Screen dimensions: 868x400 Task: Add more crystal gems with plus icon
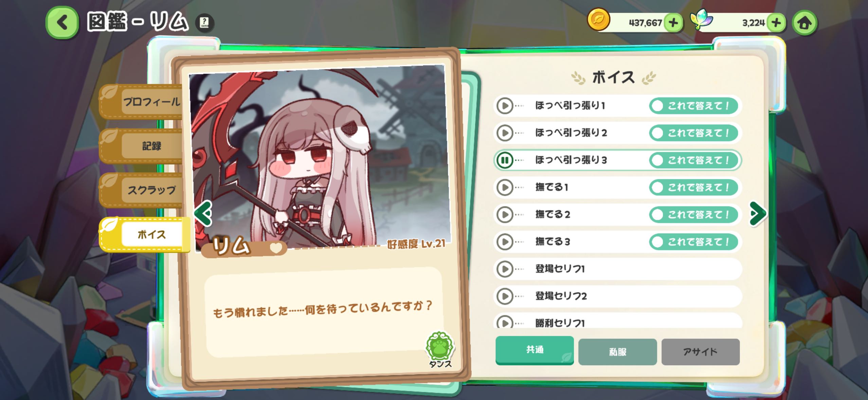[776, 23]
